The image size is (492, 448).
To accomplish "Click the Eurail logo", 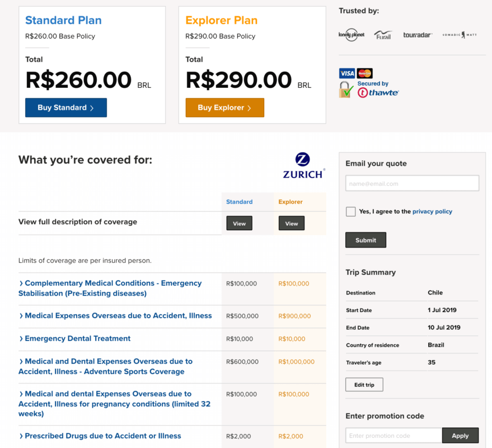I will [383, 35].
